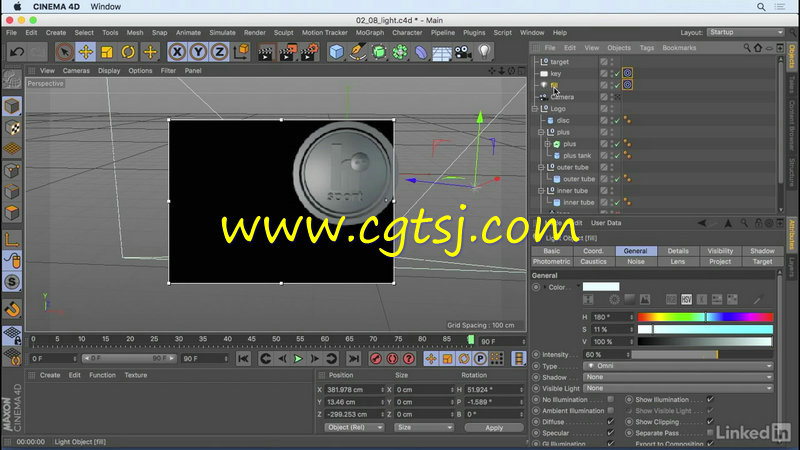Click the Rotation H input field
The height and width of the screenshot is (450, 800).
[494, 389]
